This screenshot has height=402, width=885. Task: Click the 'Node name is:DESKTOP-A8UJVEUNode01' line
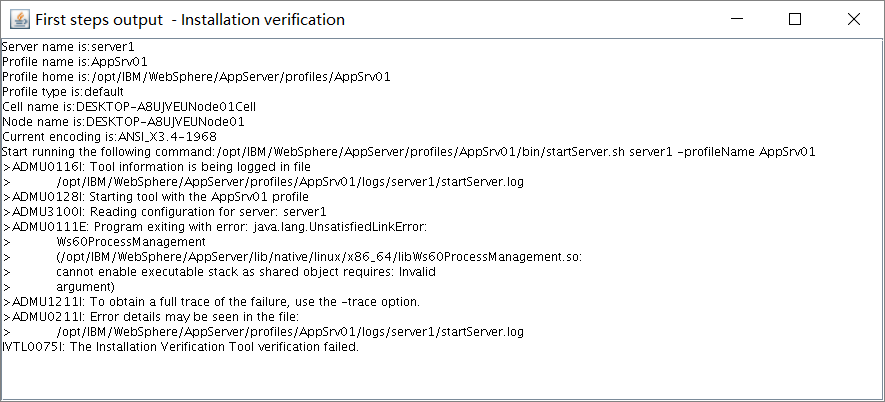coord(123,122)
